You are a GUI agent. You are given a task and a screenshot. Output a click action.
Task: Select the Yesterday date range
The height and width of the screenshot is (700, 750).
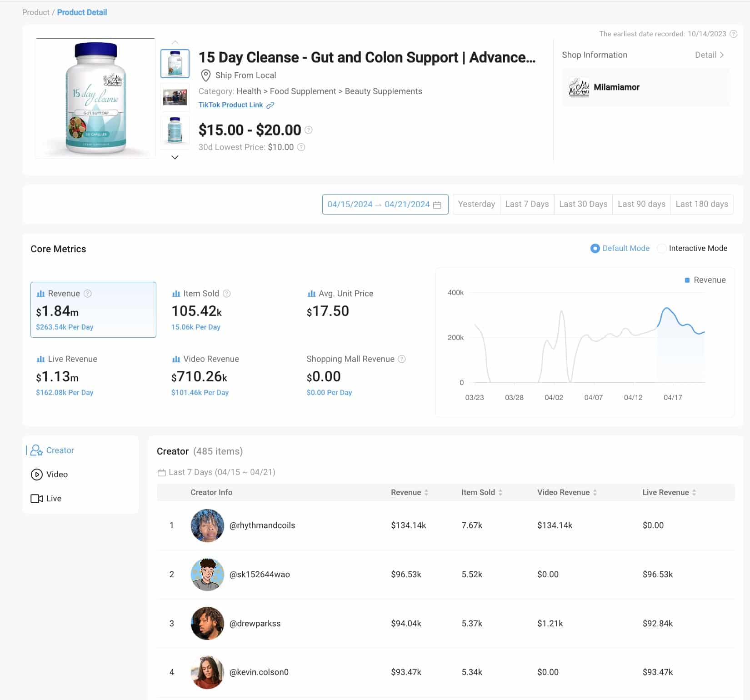[476, 205]
